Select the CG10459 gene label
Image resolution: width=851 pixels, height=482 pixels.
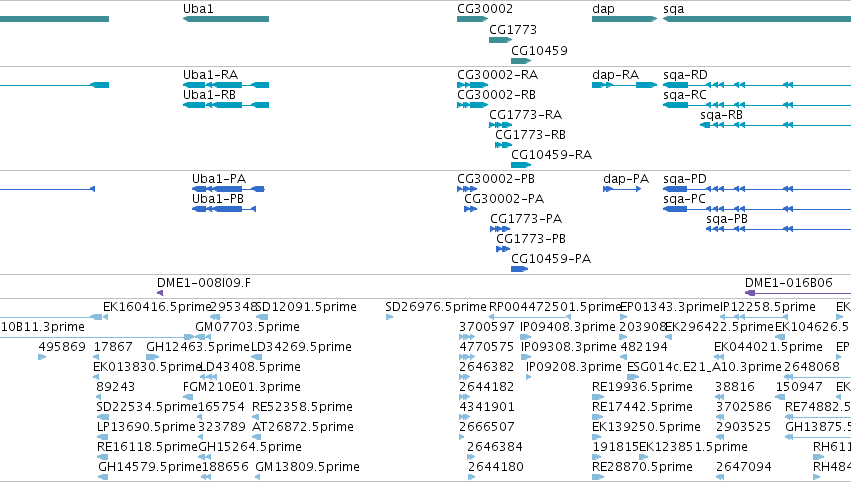coord(539,51)
